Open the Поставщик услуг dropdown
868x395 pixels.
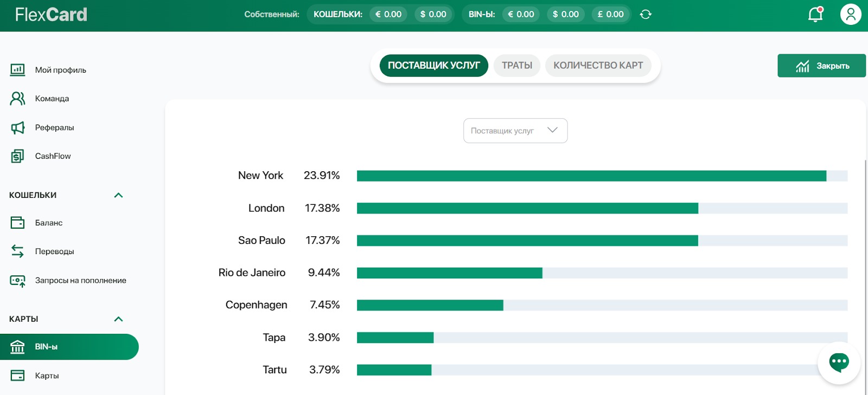point(515,131)
